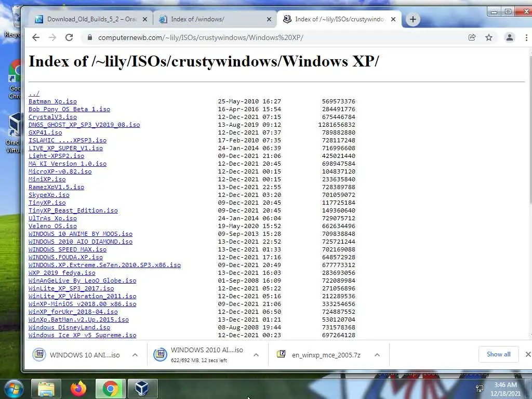
Task: Click the SkypeXp.iso link
Action: coord(49,195)
